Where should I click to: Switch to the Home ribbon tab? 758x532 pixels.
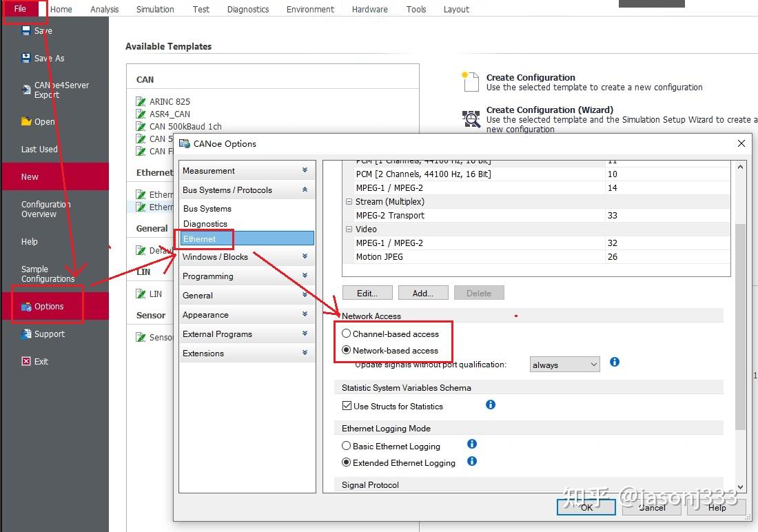click(61, 9)
